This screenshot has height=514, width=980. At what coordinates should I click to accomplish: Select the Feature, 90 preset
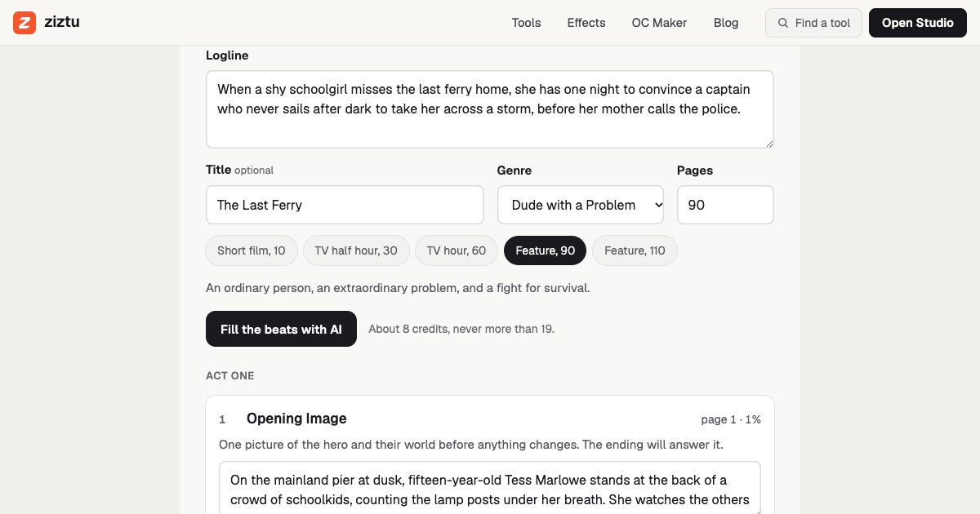tap(546, 250)
